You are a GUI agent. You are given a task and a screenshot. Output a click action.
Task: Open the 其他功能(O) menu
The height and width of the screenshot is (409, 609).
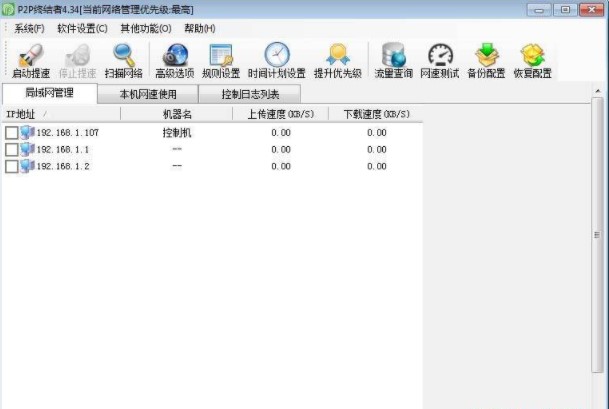tap(146, 28)
